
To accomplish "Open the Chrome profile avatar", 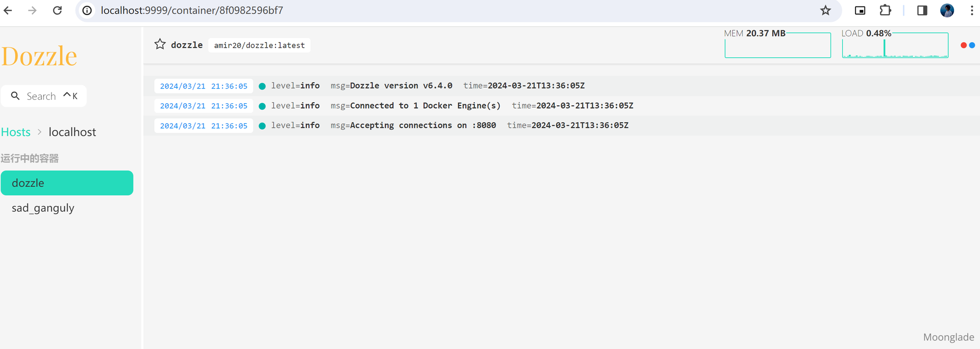I will coord(947,10).
